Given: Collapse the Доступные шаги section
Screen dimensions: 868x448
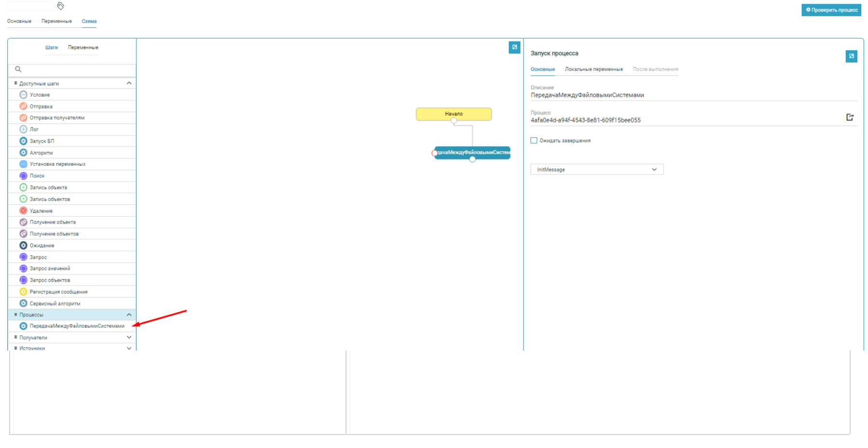Looking at the screenshot, I should (x=129, y=83).
